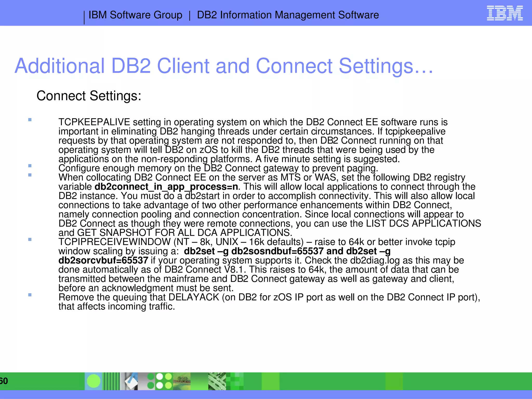This screenshot has height=399, width=532.
Task: Select 'DB2 Information Management Software' header text
Action: (x=288, y=15)
